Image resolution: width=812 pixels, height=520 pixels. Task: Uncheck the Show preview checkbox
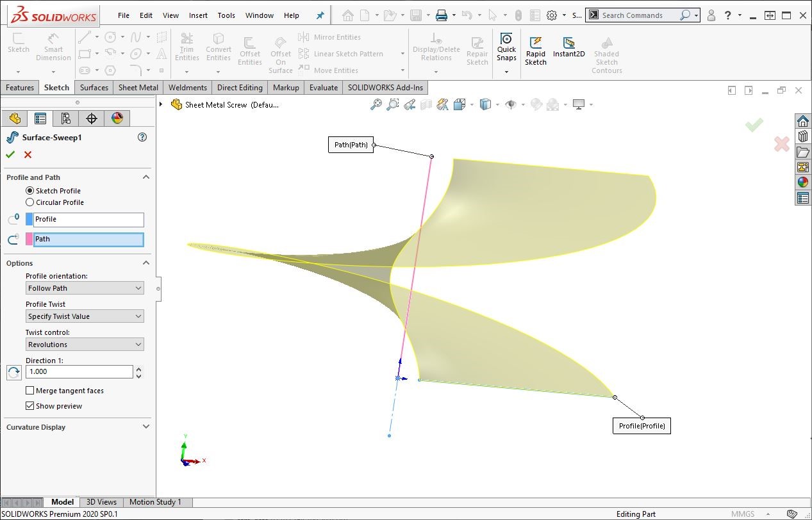click(29, 406)
